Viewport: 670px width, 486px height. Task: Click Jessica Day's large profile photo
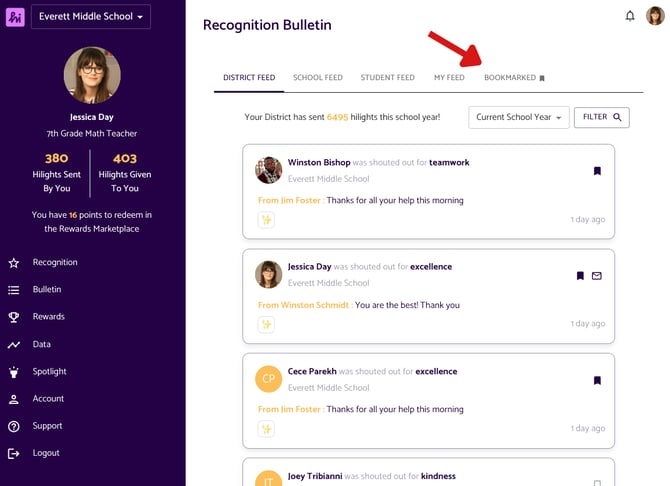click(92, 75)
